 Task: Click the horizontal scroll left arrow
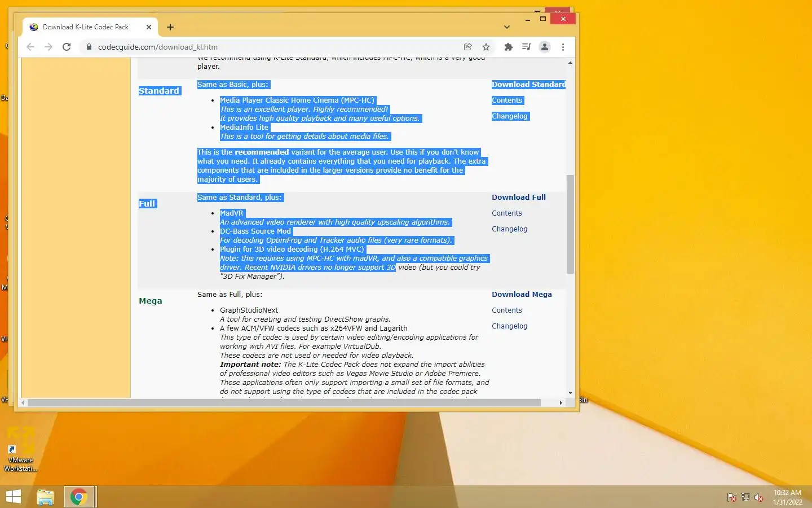23,402
